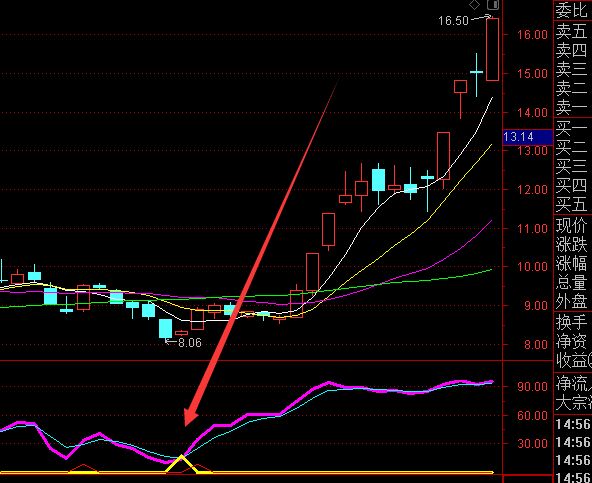Select the 卖二 ask level row
This screenshot has width=592, height=483.
click(573, 89)
